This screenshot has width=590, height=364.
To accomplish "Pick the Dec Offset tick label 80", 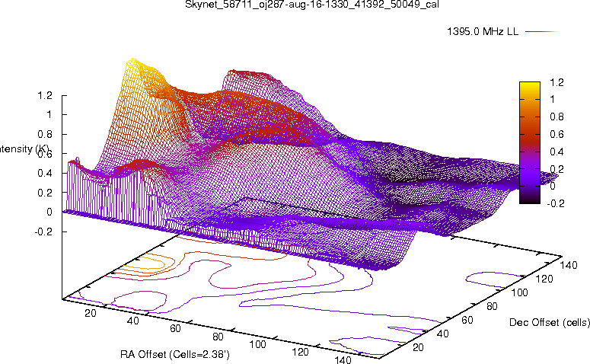I will click(x=492, y=307).
